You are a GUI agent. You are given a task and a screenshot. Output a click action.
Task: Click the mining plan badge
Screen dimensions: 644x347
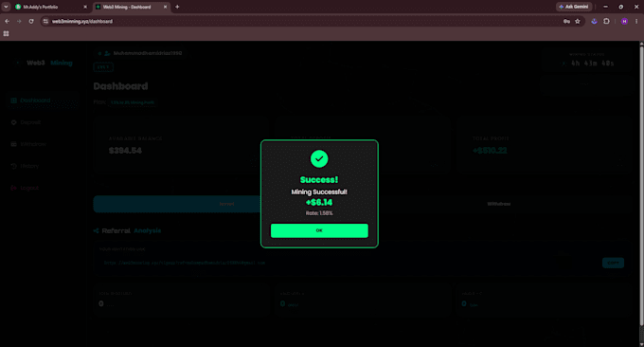coord(133,102)
